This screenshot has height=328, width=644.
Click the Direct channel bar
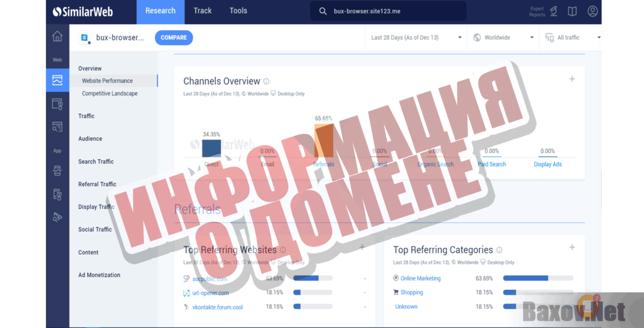[x=212, y=149]
